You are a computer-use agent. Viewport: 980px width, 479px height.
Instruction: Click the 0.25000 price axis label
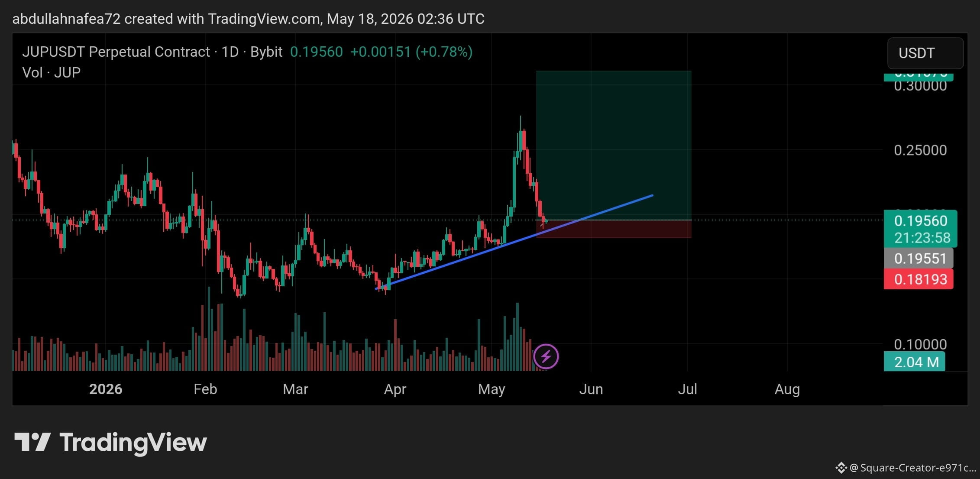(920, 150)
